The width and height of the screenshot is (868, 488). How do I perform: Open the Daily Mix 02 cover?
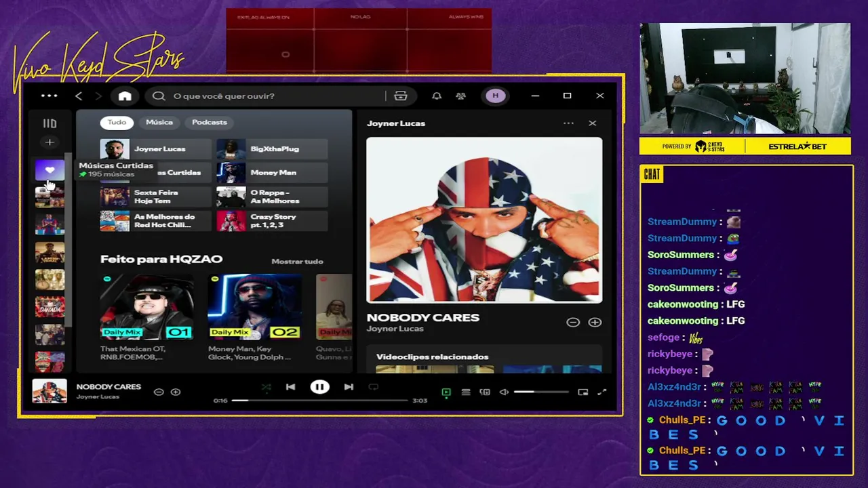tap(254, 307)
